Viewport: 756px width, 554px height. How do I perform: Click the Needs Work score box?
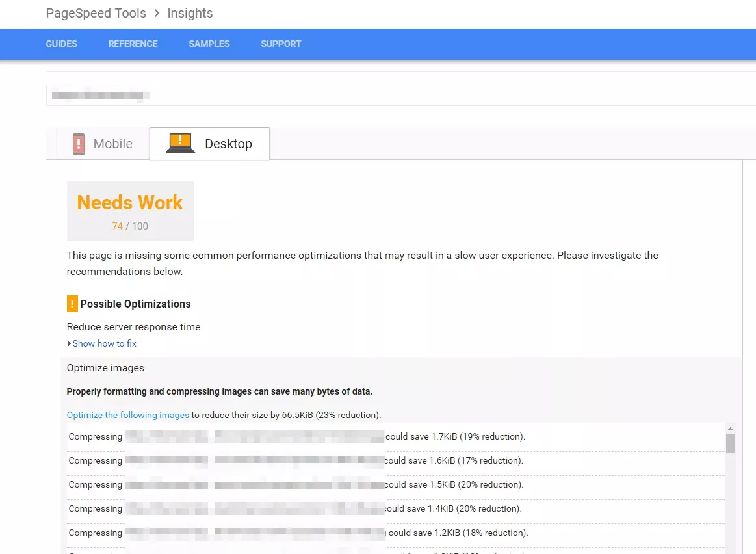tap(130, 211)
